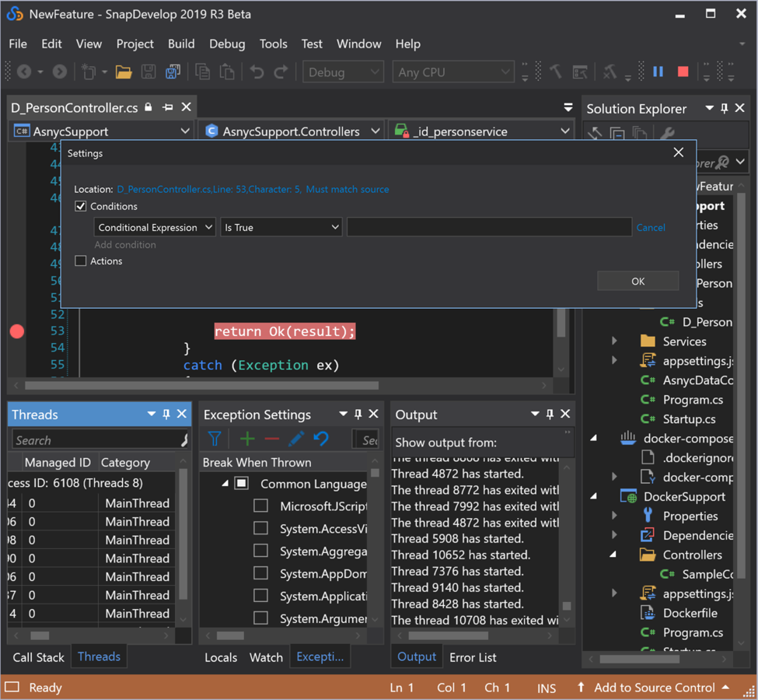This screenshot has height=700, width=758.
Task: Click the Paste toolbar icon
Action: click(x=227, y=72)
